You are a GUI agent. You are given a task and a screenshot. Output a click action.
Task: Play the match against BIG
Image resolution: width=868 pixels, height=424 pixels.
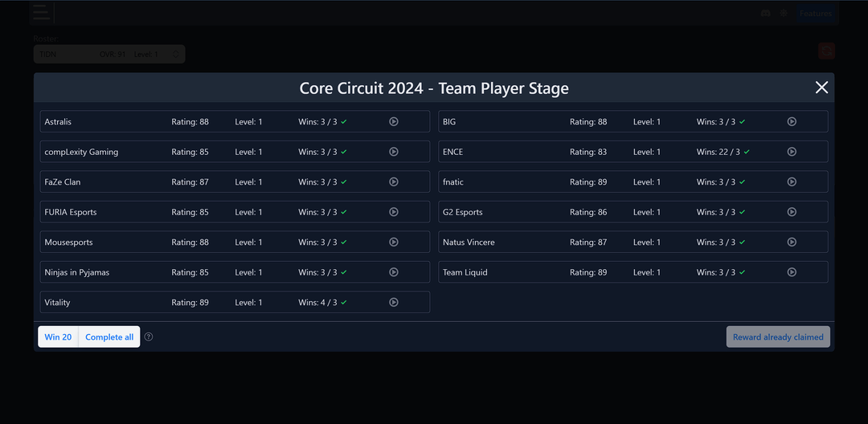(x=792, y=122)
